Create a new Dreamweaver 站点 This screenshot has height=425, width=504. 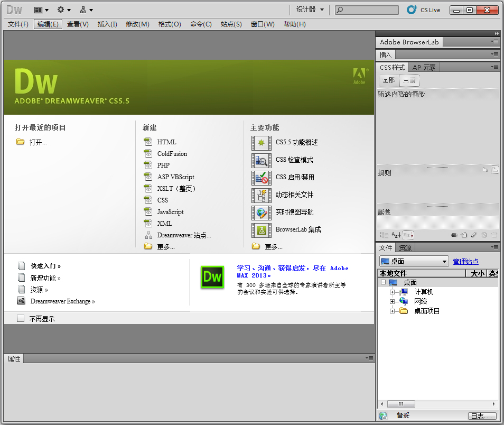pos(183,234)
